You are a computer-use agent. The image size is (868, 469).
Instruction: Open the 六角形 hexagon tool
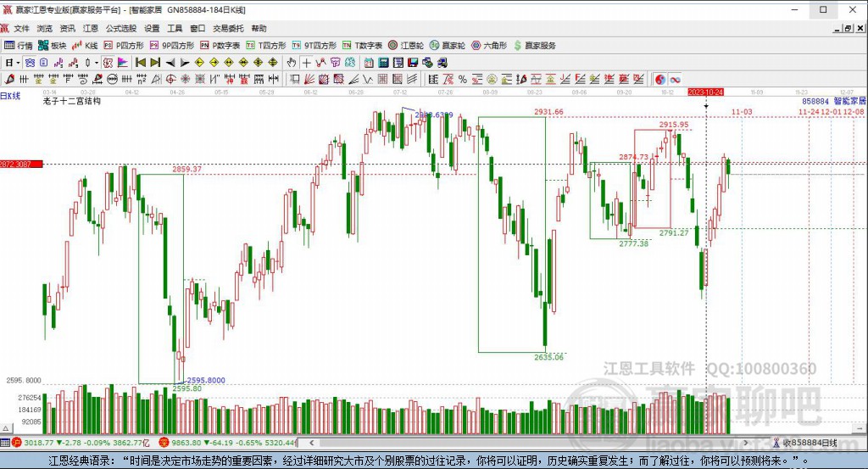coord(489,46)
